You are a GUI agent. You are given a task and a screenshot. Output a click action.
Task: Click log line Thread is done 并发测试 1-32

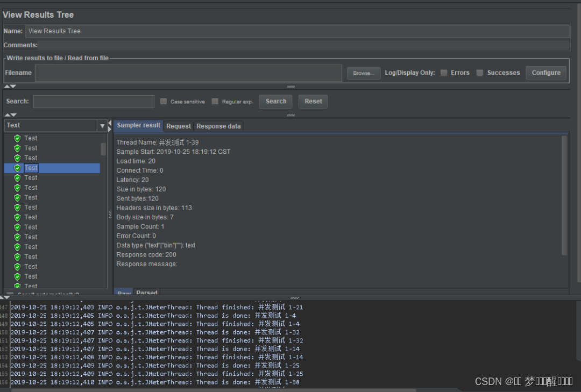click(155, 332)
